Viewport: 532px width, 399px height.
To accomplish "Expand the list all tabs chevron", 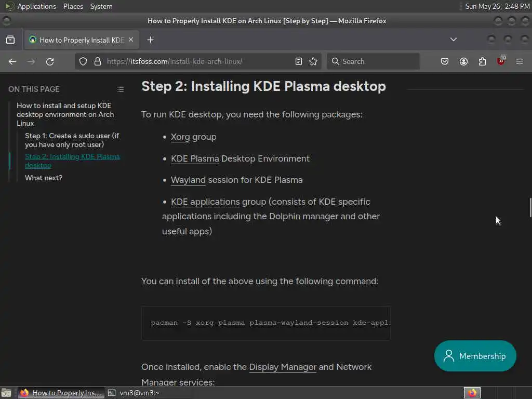I will pyautogui.click(x=453, y=39).
